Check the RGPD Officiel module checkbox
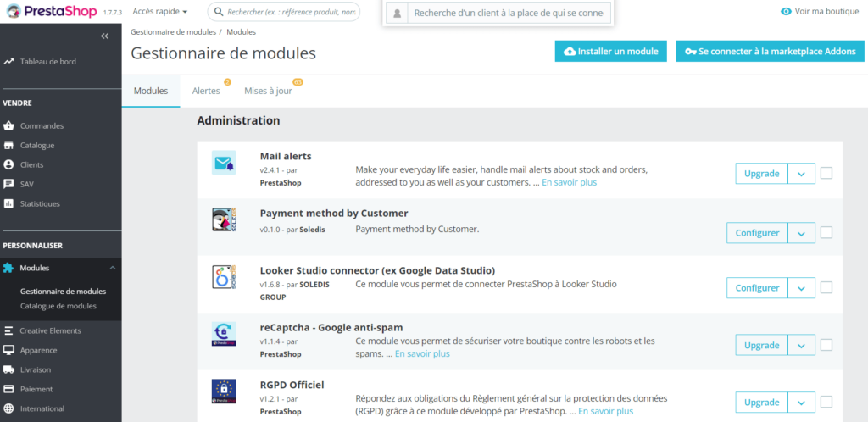The width and height of the screenshot is (868, 422). (x=826, y=403)
